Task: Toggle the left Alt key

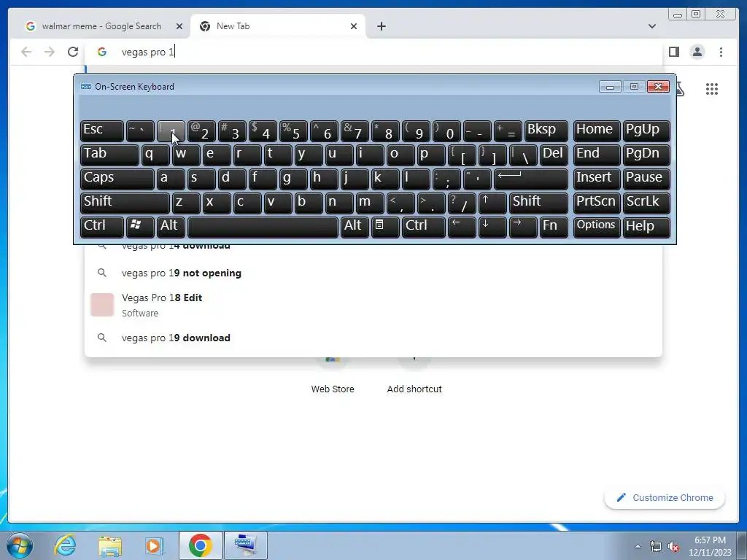Action: (x=171, y=227)
